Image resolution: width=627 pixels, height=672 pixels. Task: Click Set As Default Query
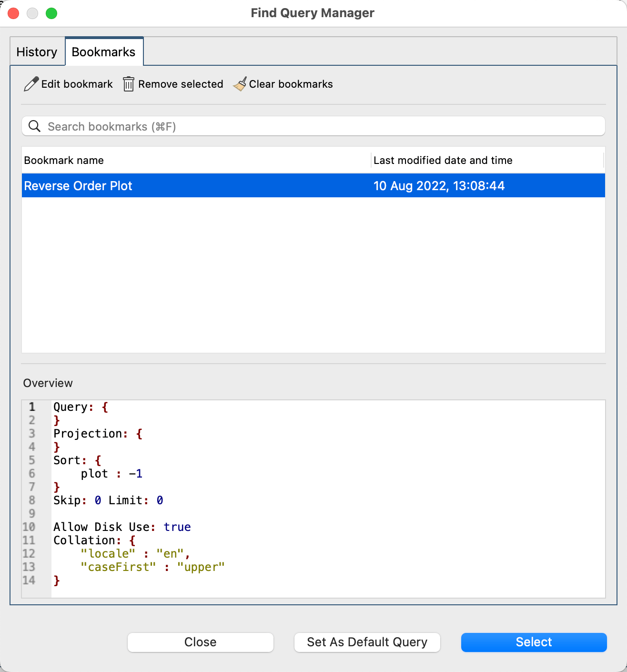(x=367, y=642)
